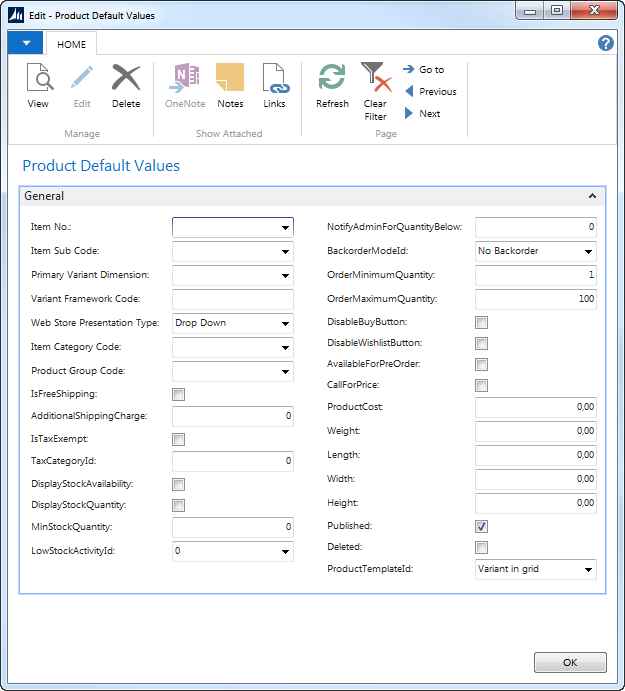The width and height of the screenshot is (625, 691).
Task: Open the Help question mark icon
Action: 605,43
